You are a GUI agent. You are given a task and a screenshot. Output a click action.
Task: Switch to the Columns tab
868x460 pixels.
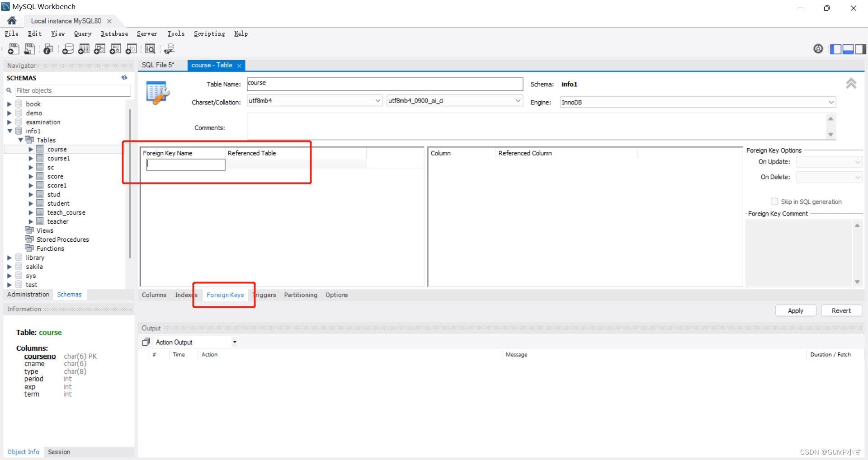[154, 295]
